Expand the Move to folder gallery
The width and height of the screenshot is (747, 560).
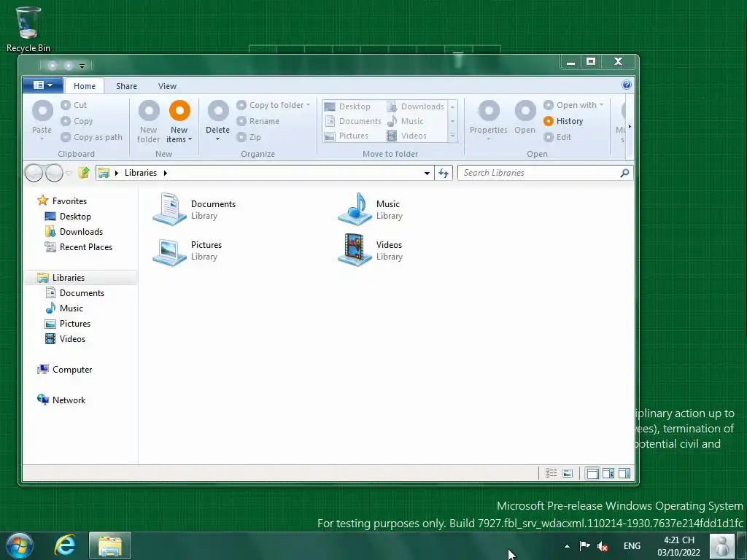452,136
